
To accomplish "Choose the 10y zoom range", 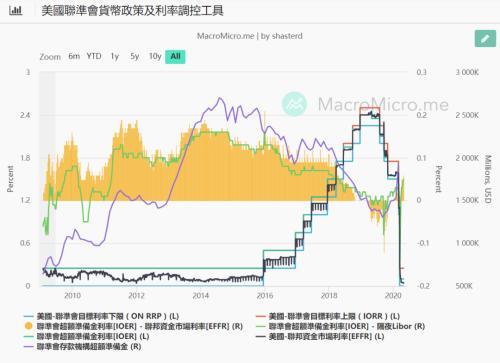I will 155,56.
